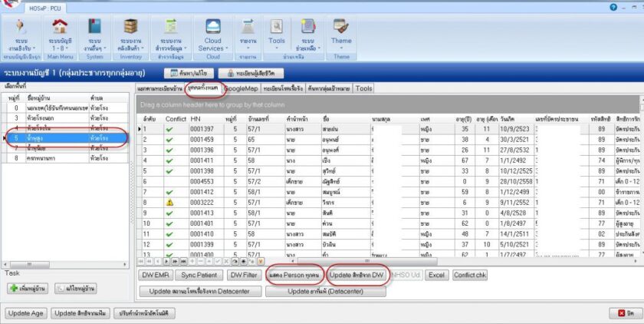Click the data survey ribbon icon
The height and width of the screenshot is (324, 644).
point(171,28)
